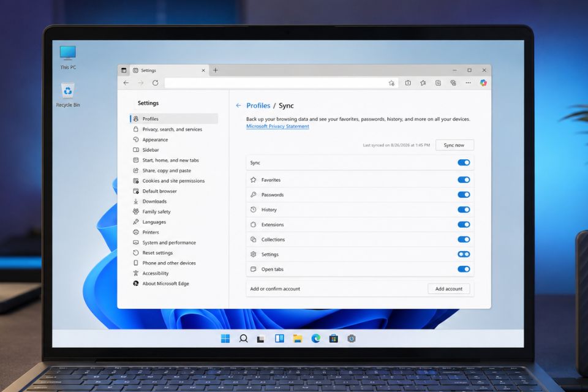Open Microsoft Edge from taskbar
588x392 pixels.
[x=316, y=339]
